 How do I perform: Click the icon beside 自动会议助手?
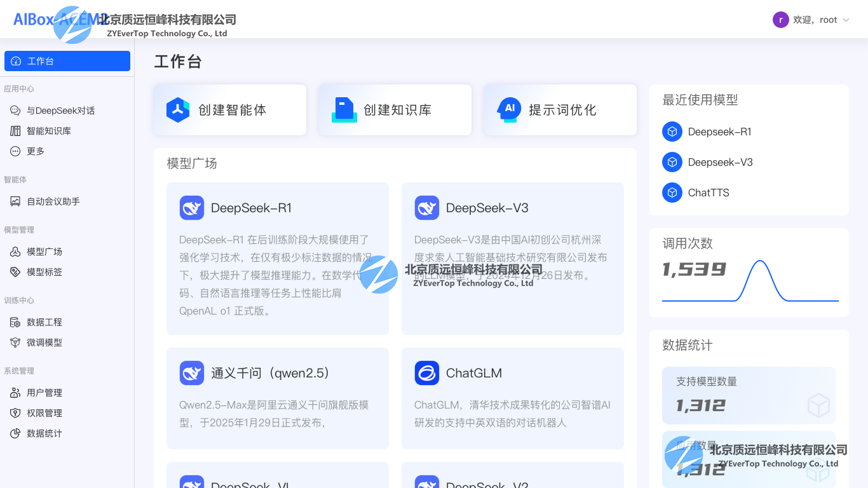(15, 201)
